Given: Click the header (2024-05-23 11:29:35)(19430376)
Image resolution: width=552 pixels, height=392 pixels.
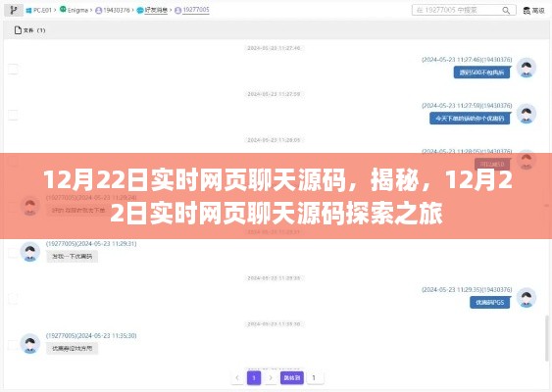Looking at the screenshot, I should pyautogui.click(x=467, y=290).
